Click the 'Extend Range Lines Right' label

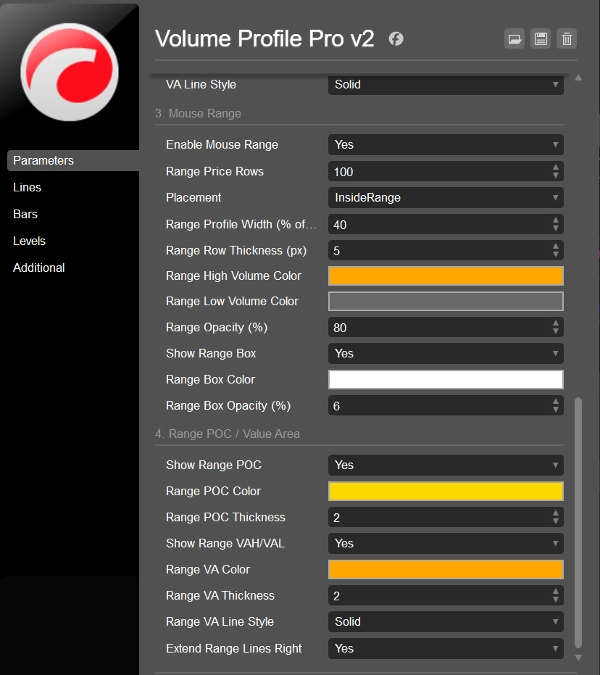[x=234, y=649]
